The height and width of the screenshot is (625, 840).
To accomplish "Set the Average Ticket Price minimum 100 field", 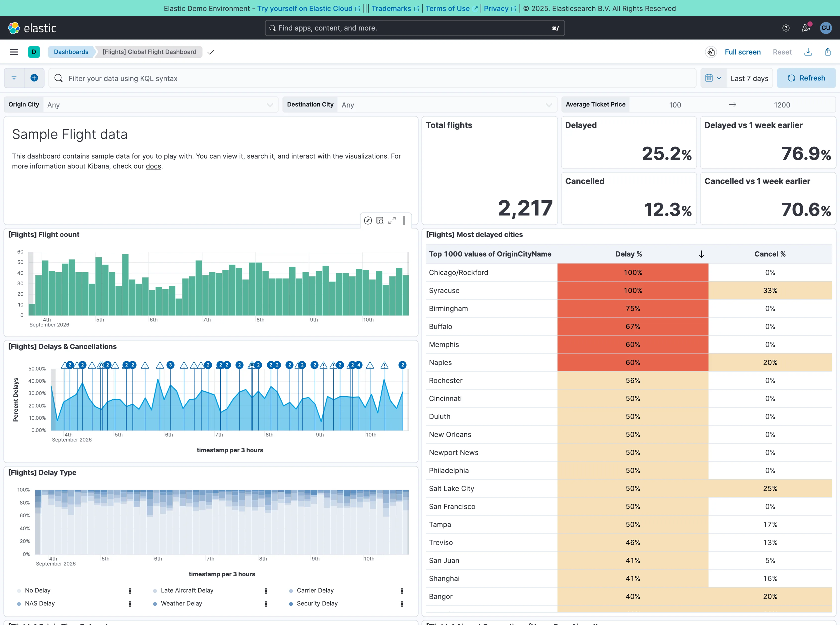I will click(x=675, y=105).
